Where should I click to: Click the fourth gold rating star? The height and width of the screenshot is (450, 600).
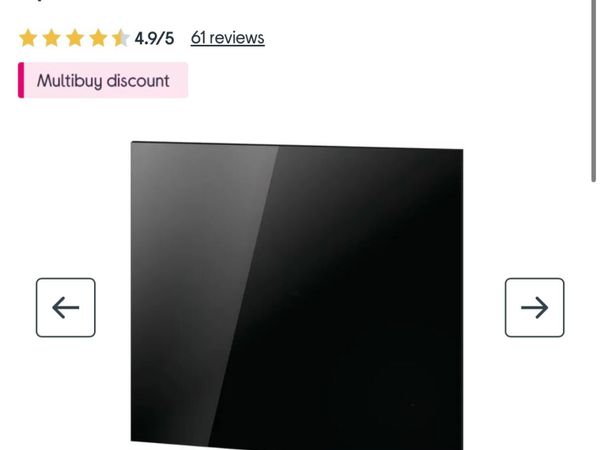pyautogui.click(x=98, y=38)
